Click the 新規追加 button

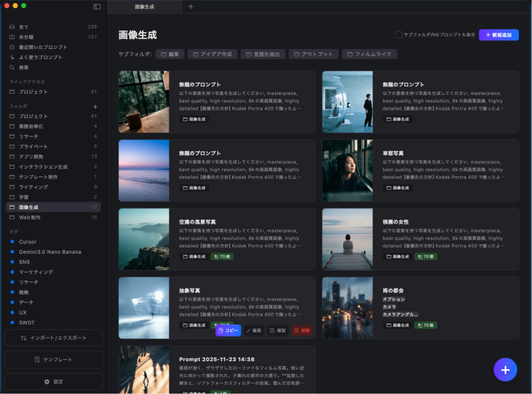pyautogui.click(x=498, y=35)
